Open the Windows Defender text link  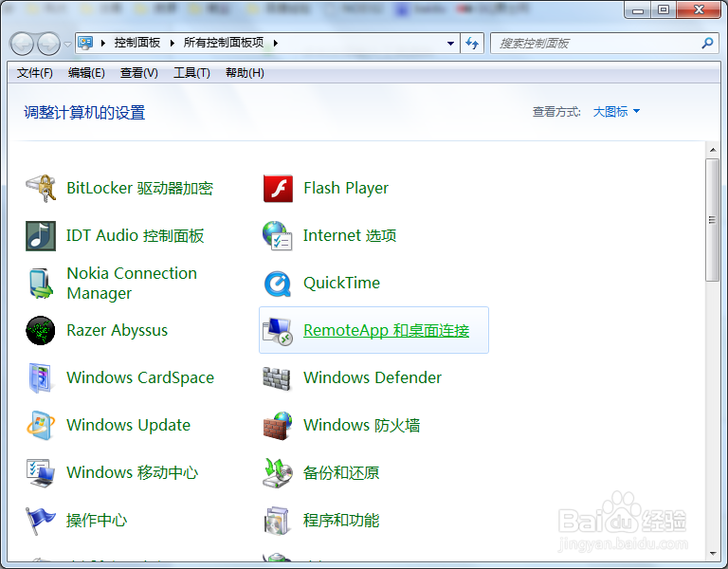(373, 377)
